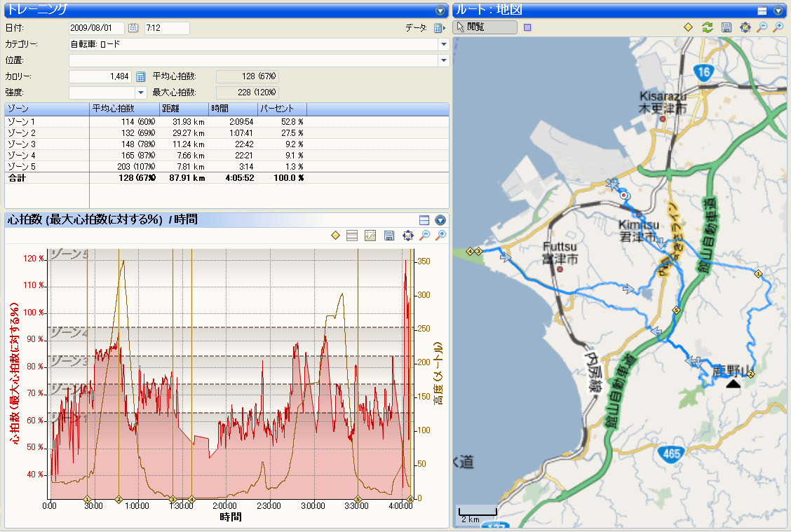
Task: Click lap marker 1 on chart axis
Action: 87,499
